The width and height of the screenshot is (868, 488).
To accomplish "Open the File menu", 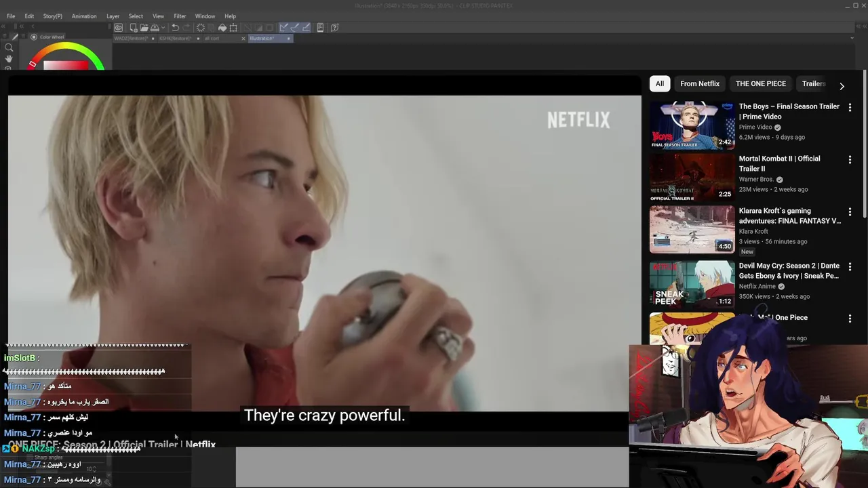I will (11, 16).
